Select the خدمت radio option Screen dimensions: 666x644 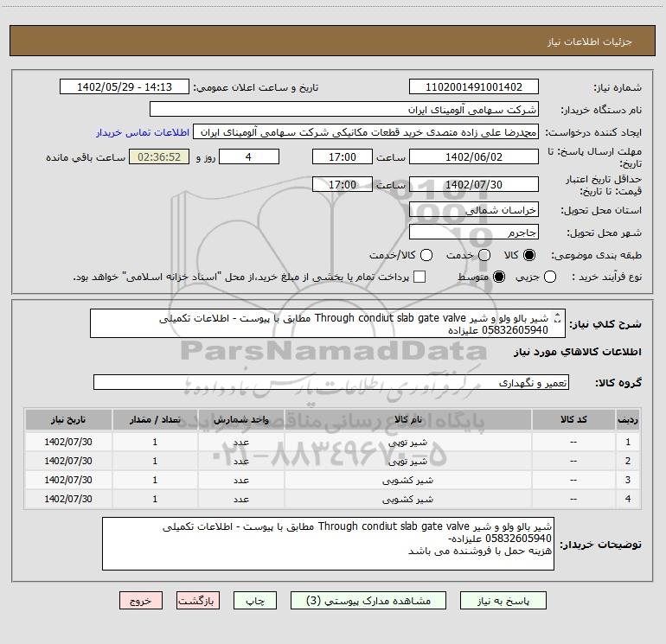(484, 255)
